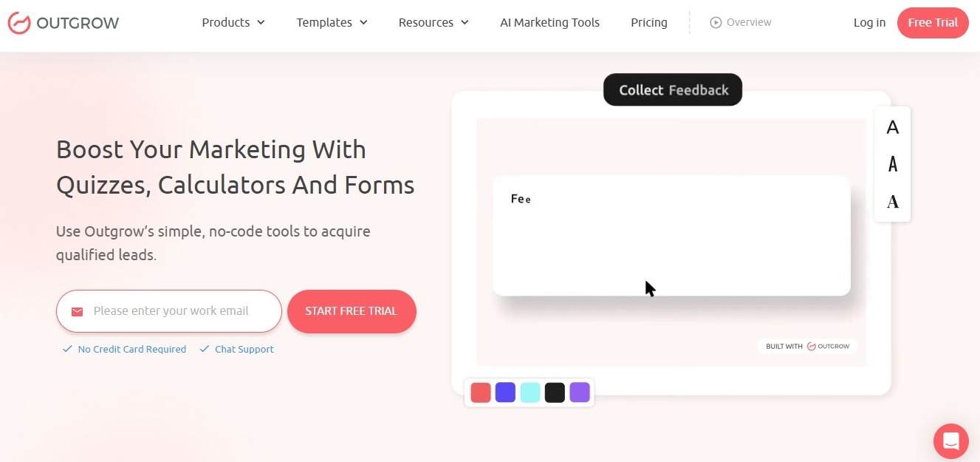Open AI Marketing Tools page
This screenshot has width=980, height=462.
[549, 22]
